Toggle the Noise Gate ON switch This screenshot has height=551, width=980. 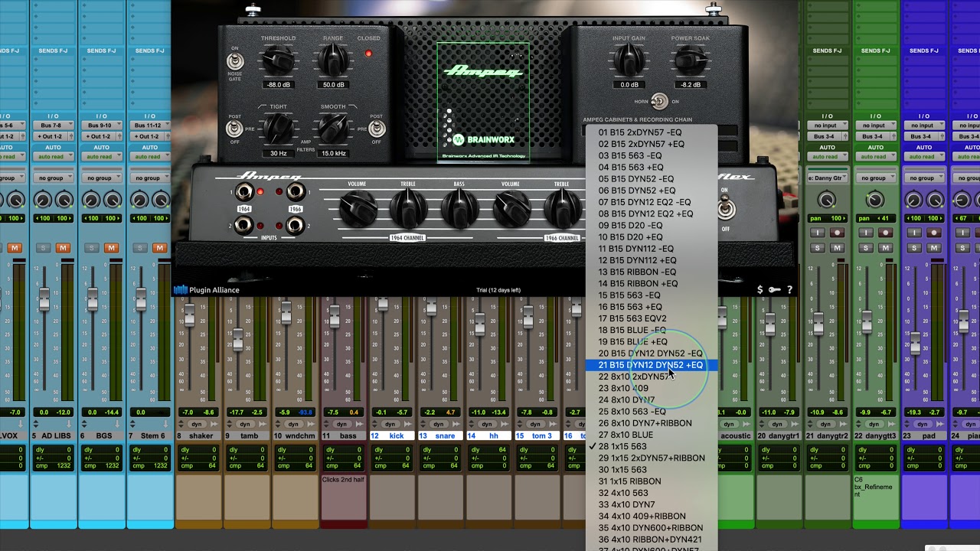pyautogui.click(x=235, y=60)
